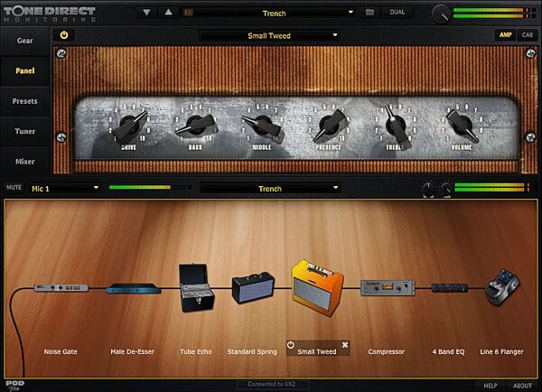Select the Standard Spring reverb box
Screen dimensions: 542x392
pyautogui.click(x=253, y=287)
